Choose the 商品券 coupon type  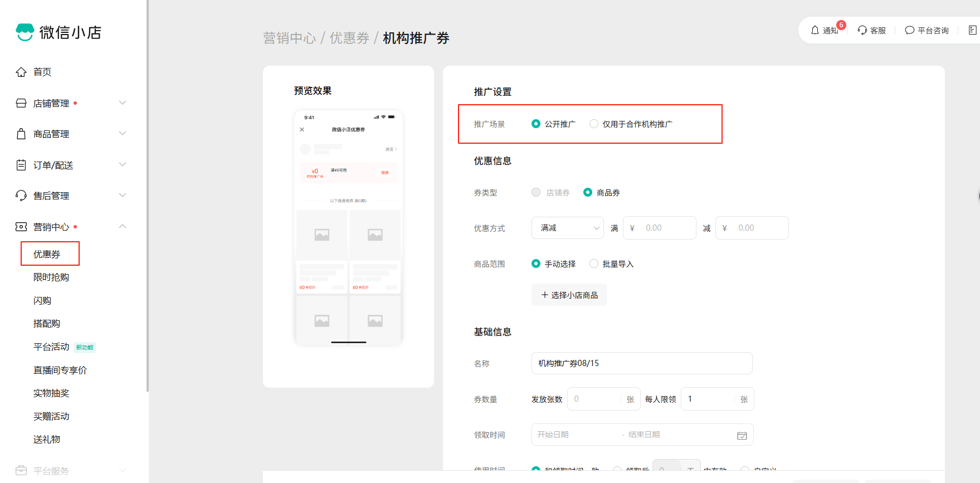click(588, 193)
